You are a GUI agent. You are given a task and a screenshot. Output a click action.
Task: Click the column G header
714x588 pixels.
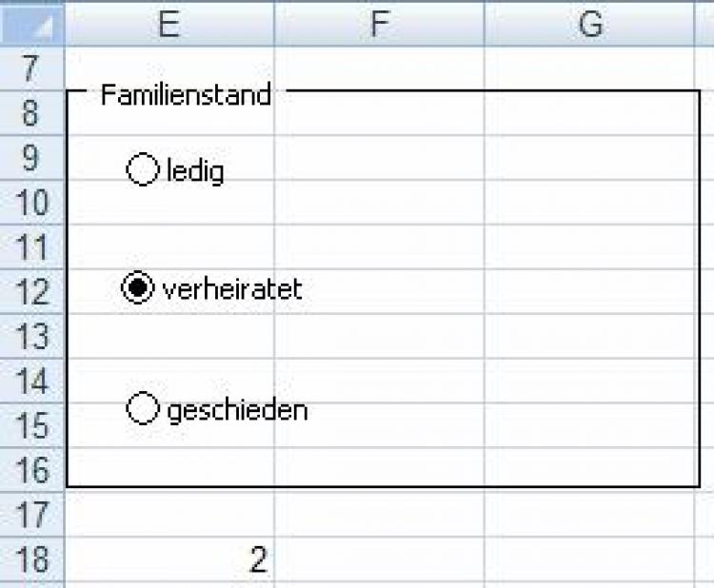point(590,24)
